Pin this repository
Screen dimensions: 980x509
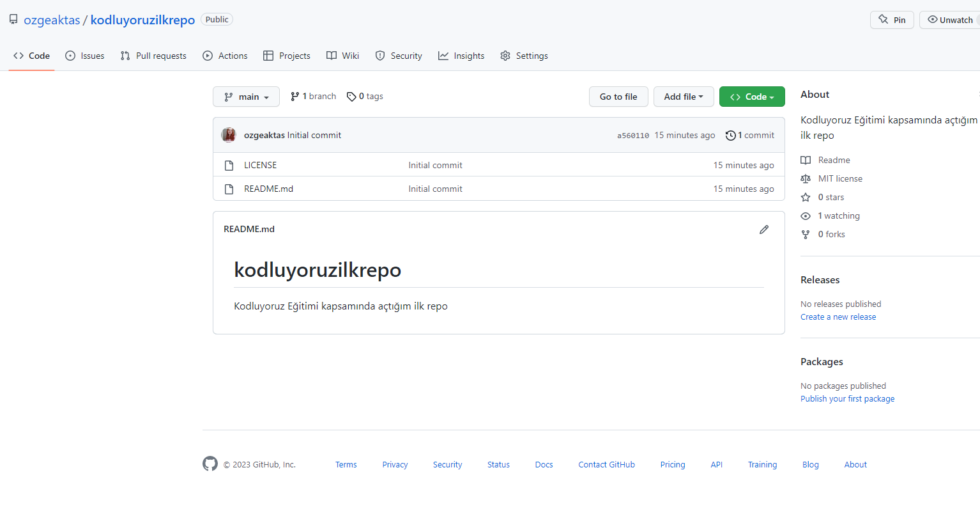[x=892, y=19]
